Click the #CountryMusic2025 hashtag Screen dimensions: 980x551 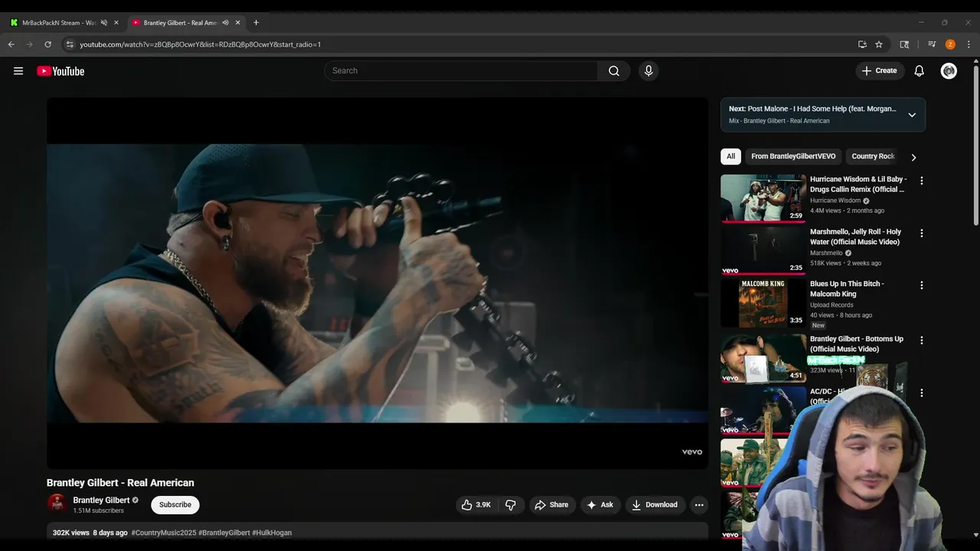[x=164, y=533]
